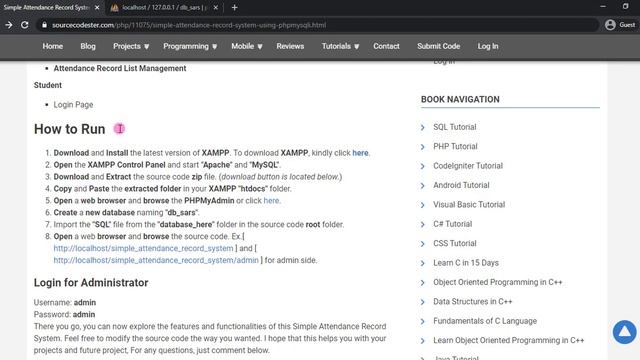
Task: Click the chevron beside PHP Tutorial
Action: pyautogui.click(x=423, y=147)
